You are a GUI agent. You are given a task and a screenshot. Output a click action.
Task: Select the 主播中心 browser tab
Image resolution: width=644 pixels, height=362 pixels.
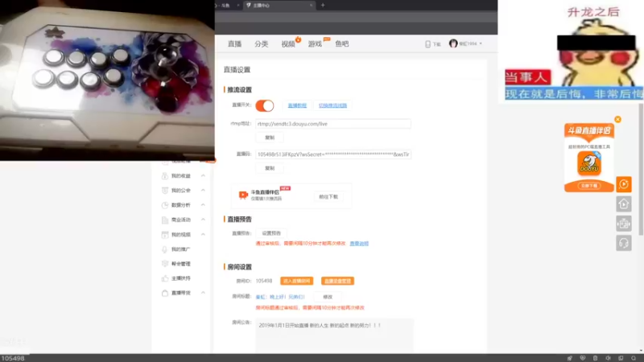279,6
